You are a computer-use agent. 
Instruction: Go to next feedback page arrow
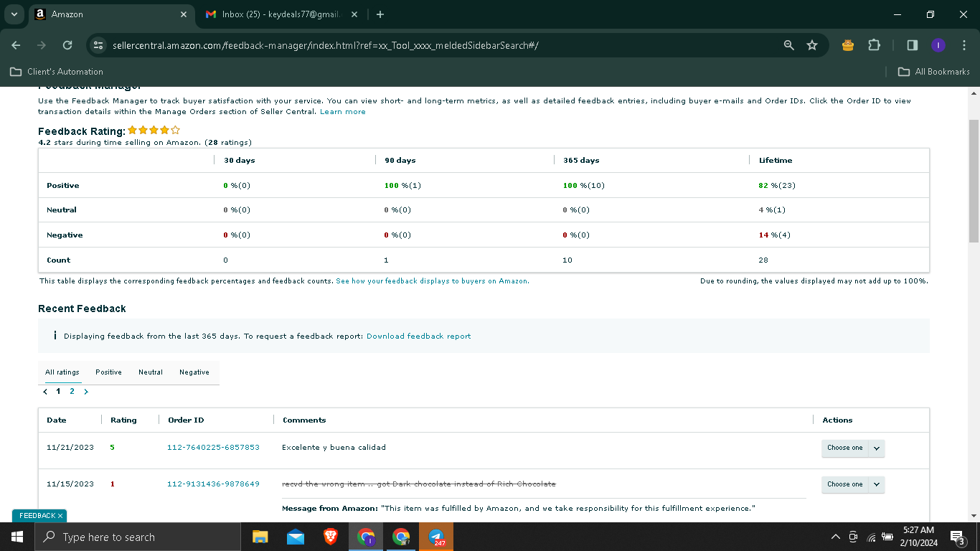(x=86, y=392)
